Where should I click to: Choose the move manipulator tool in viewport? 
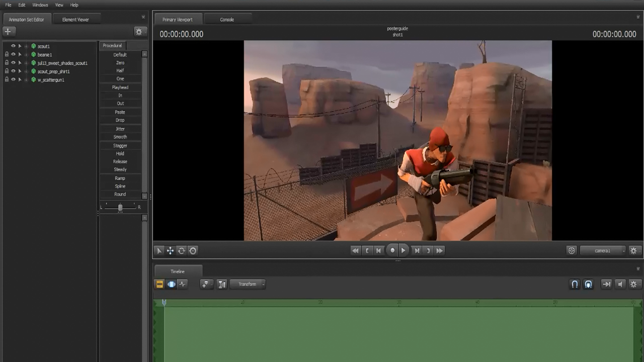pyautogui.click(x=170, y=250)
